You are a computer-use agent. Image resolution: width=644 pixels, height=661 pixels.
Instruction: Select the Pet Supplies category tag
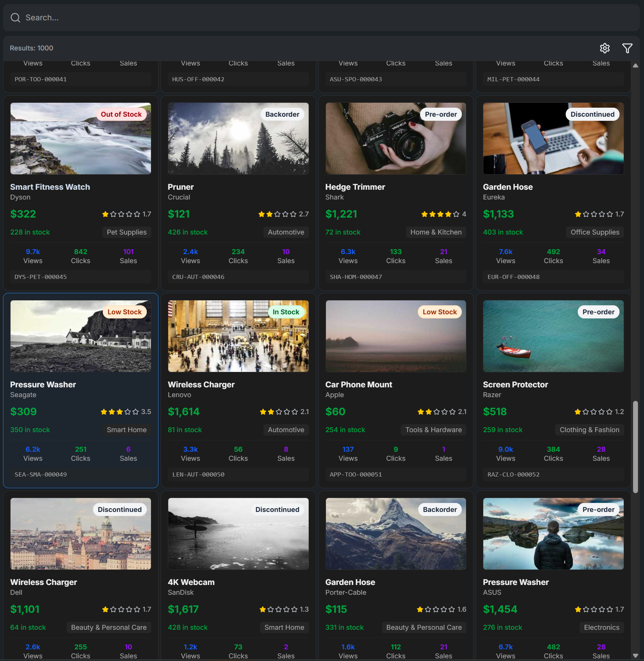click(126, 232)
